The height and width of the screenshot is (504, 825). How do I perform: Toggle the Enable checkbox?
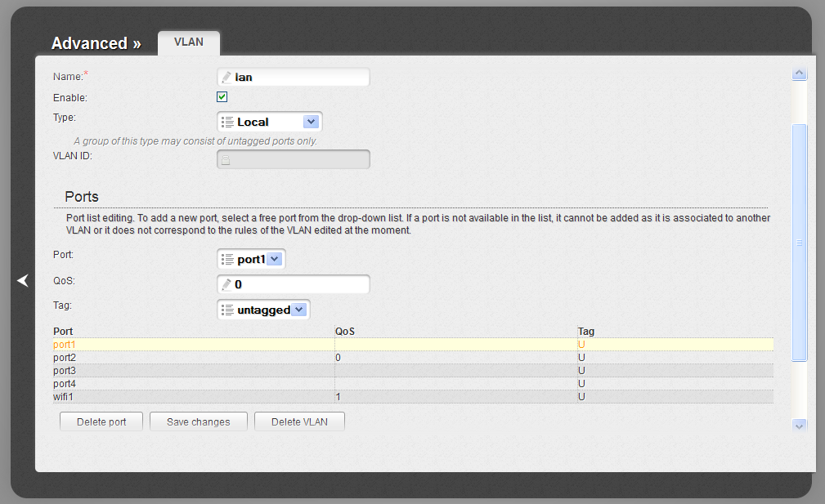pos(222,96)
